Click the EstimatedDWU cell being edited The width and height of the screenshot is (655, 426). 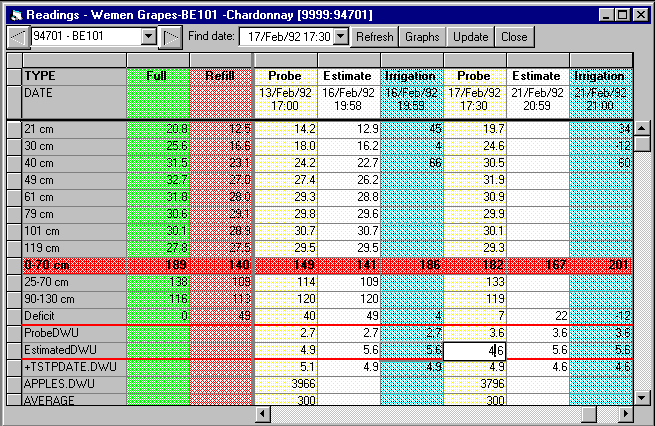coord(475,351)
